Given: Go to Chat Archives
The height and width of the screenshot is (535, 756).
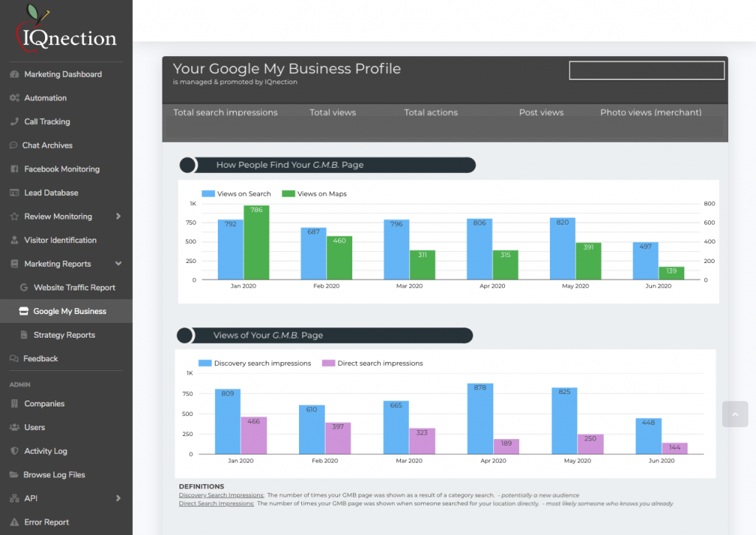Looking at the screenshot, I should tap(47, 146).
